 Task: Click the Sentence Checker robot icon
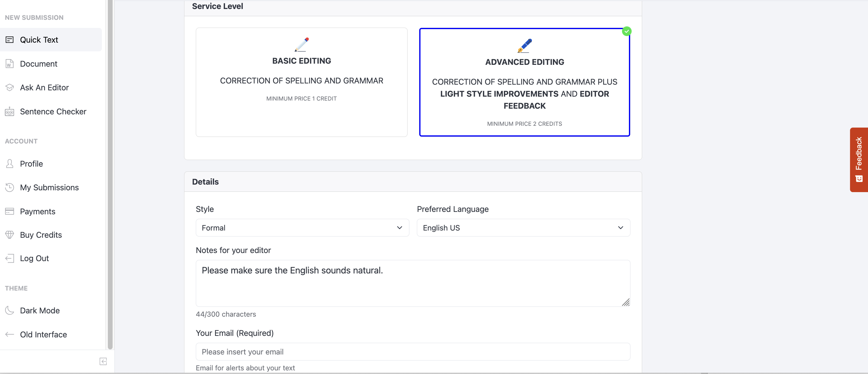tap(9, 111)
